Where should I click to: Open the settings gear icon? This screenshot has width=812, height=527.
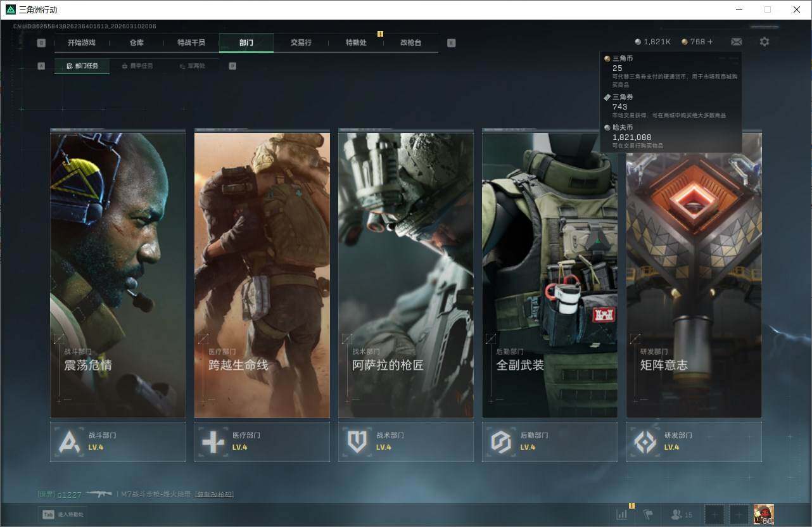[764, 42]
